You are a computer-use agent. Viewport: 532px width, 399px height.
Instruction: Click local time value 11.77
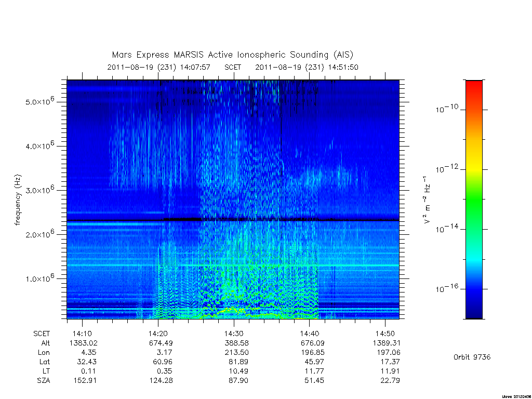(314, 371)
